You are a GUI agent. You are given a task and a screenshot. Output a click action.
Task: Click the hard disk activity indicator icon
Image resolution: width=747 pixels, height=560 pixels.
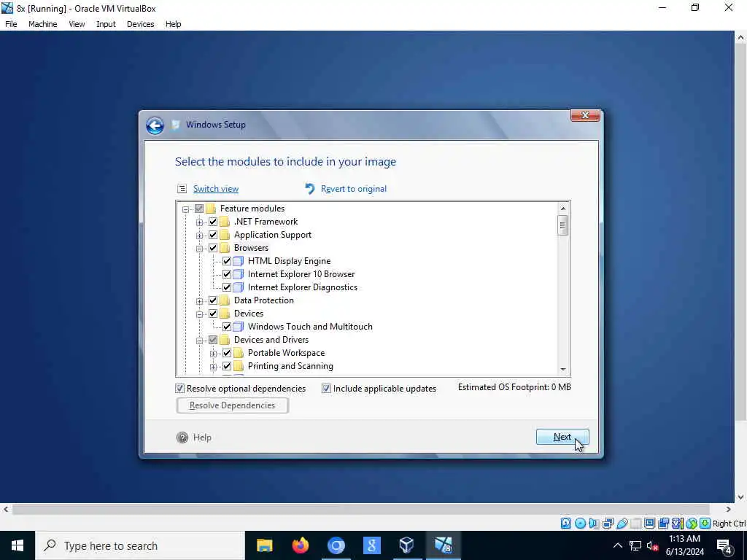pyautogui.click(x=565, y=524)
